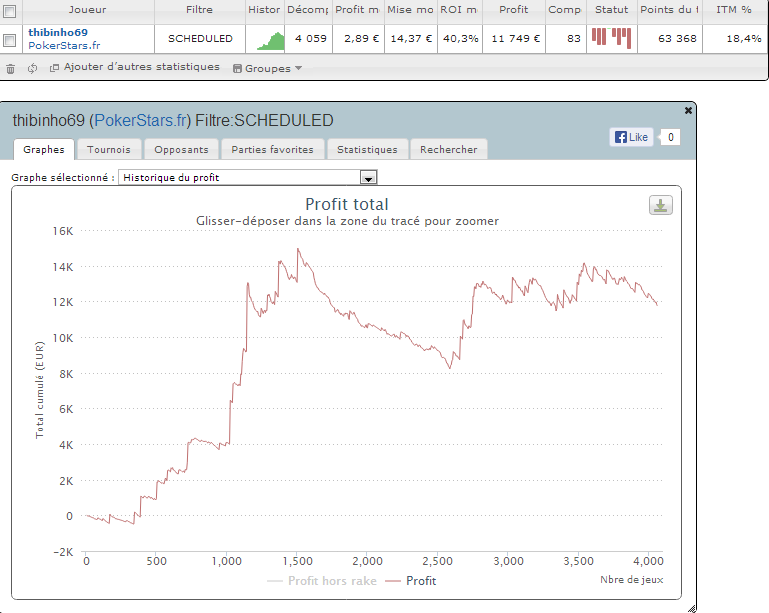Click the Facebook Like button
The image size is (769, 613).
632,137
